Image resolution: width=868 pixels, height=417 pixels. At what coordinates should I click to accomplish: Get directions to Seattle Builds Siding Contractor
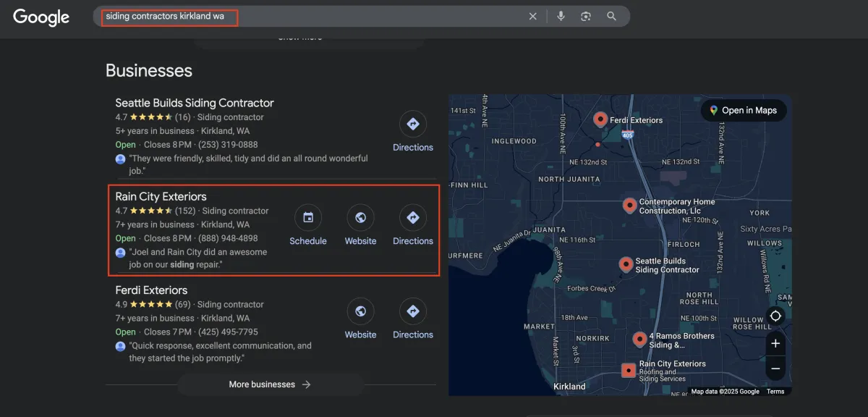[x=413, y=125]
